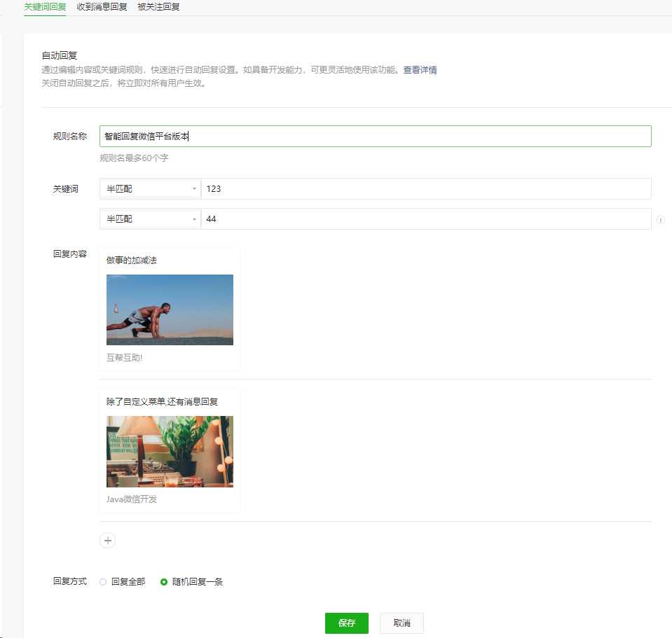Click the article title 除了自定义菜单,还有消息回复
Viewport: 672px width, 638px height.
click(162, 402)
